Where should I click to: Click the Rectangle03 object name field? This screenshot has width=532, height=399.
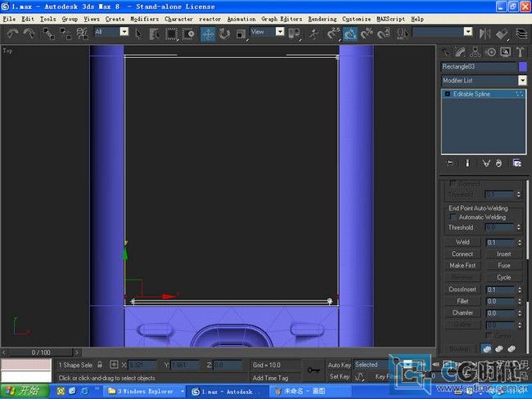tap(479, 66)
